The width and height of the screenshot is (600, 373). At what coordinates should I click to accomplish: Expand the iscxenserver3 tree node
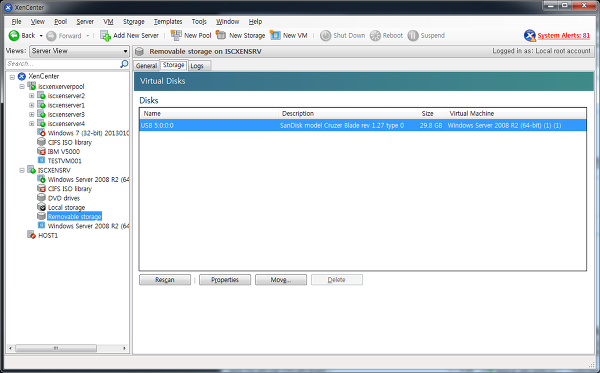[31, 114]
